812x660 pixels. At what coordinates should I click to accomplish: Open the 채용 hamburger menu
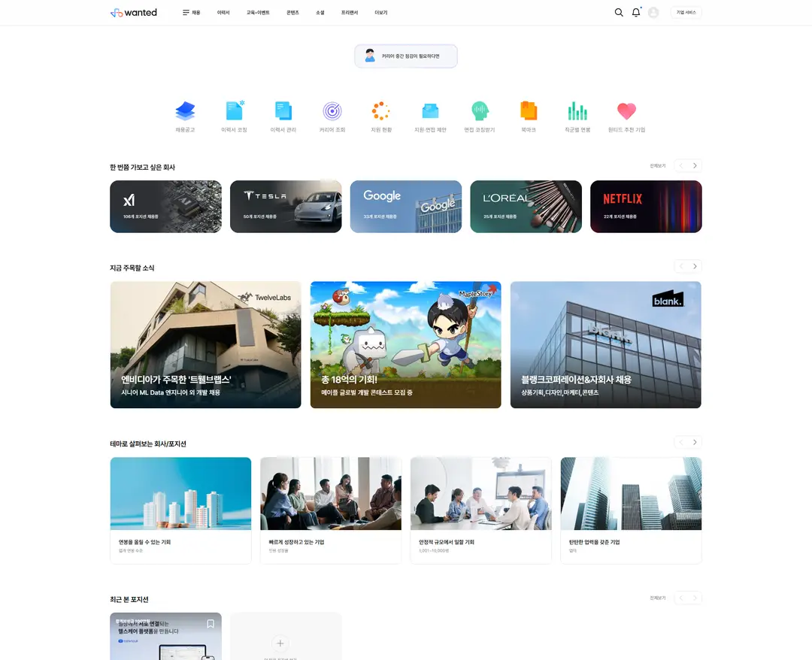click(x=191, y=13)
